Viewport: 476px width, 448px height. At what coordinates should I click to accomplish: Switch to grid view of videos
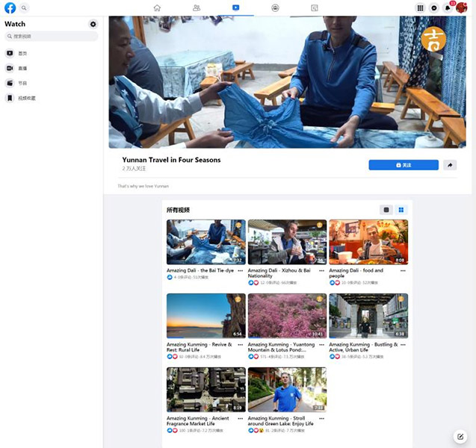(401, 210)
